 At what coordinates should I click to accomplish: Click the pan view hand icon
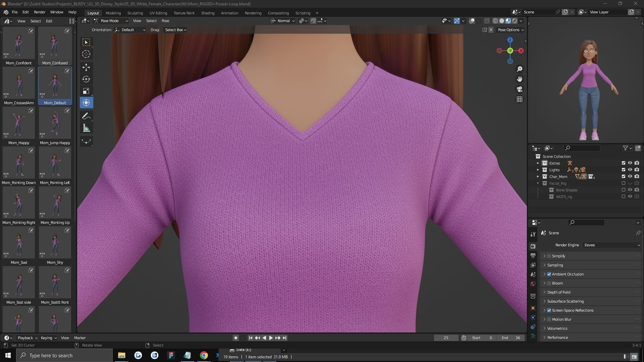coord(520,79)
